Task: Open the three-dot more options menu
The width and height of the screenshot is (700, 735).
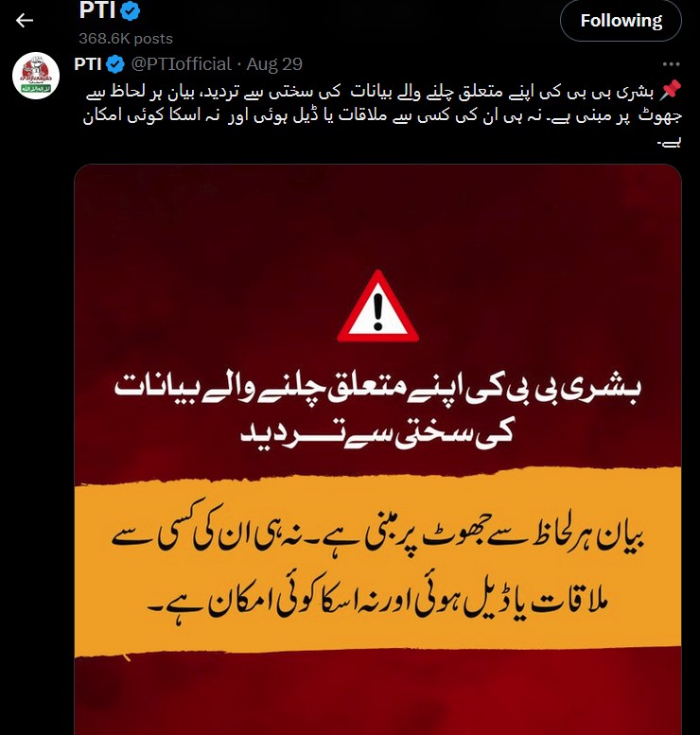Action: pyautogui.click(x=671, y=64)
